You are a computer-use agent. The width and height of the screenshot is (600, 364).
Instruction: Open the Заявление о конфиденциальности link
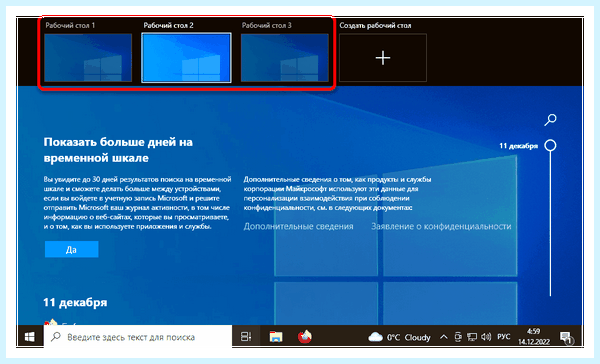[441, 226]
